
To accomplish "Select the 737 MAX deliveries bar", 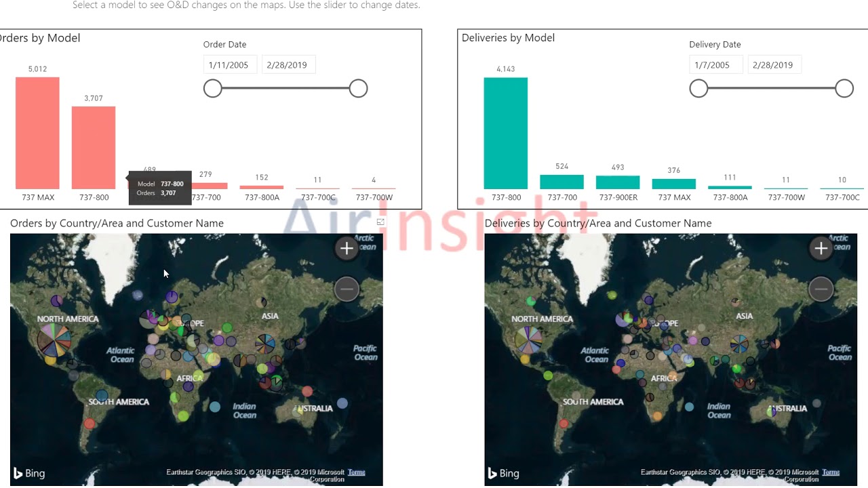I will pyautogui.click(x=674, y=184).
